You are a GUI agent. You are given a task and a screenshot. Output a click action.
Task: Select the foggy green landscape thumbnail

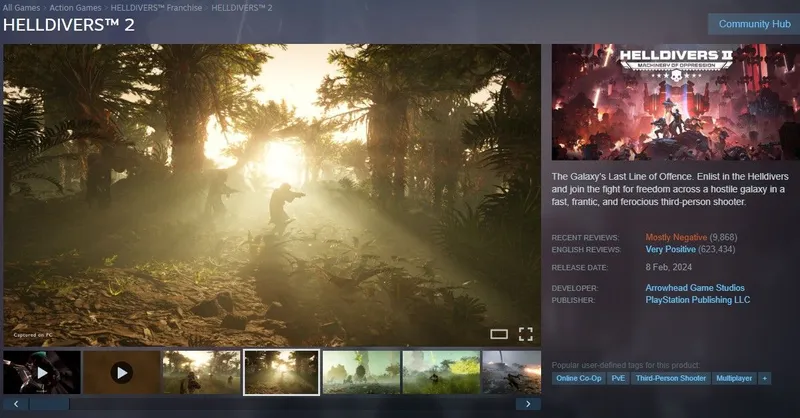coord(361,373)
